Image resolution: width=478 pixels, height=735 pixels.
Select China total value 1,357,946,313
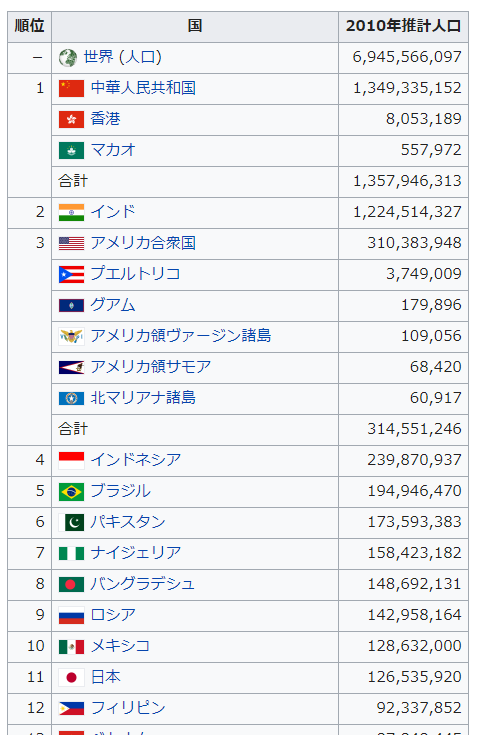pos(407,181)
